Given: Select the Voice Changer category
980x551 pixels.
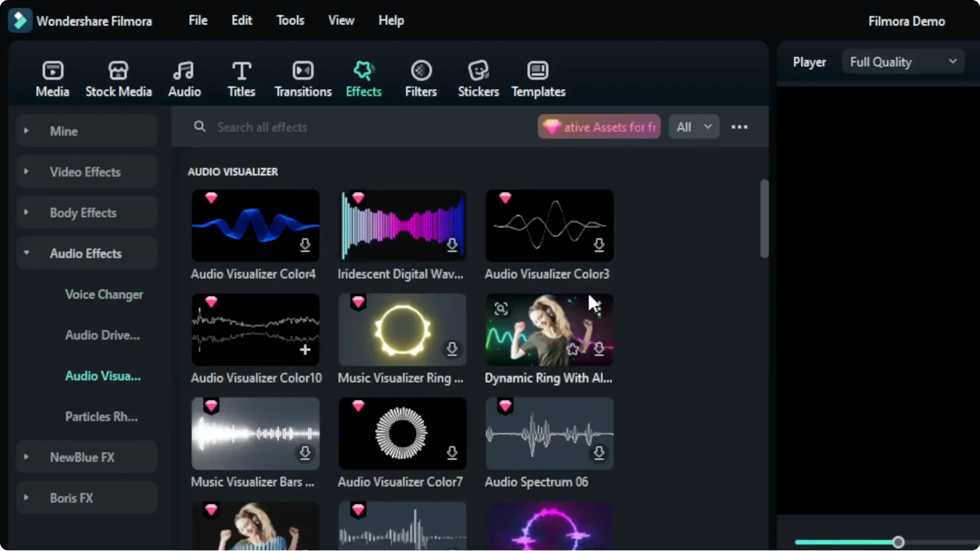Looking at the screenshot, I should (x=104, y=294).
